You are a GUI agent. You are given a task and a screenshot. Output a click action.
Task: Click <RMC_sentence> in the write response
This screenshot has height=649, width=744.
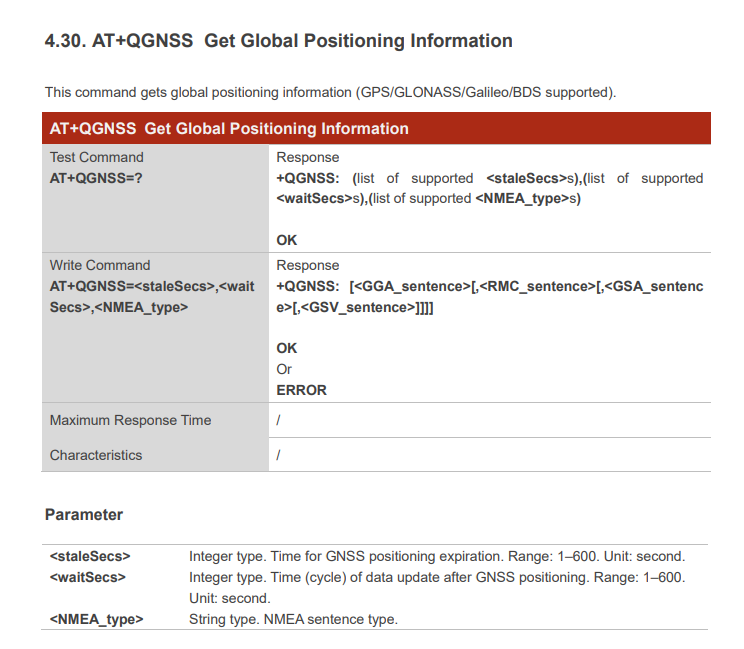point(536,286)
